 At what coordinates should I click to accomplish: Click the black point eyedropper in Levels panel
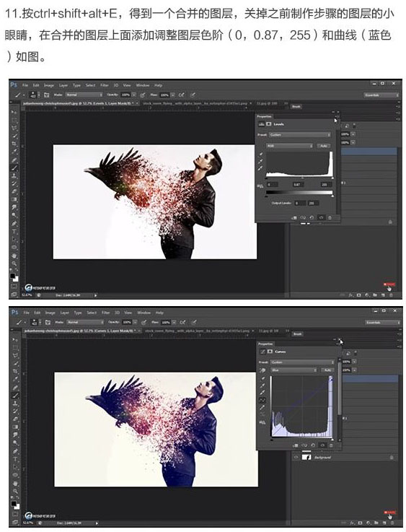(261, 154)
